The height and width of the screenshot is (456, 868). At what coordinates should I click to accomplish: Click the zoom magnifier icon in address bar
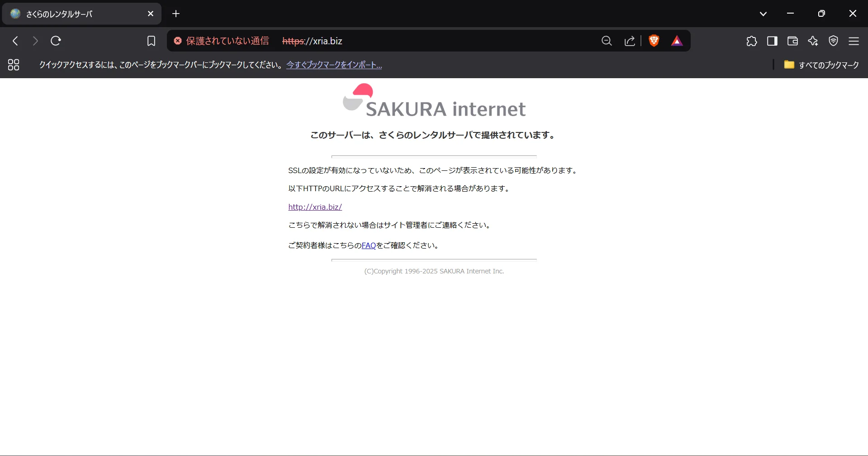coord(607,41)
